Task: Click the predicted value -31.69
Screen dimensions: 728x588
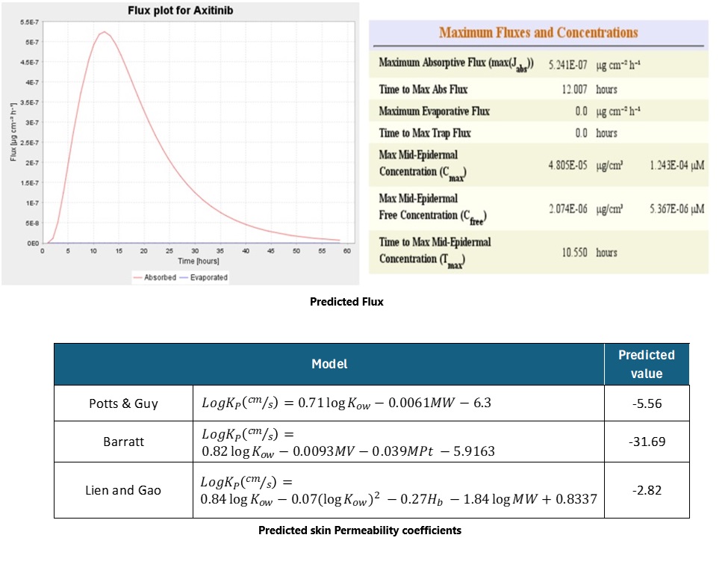Action: pyautogui.click(x=647, y=442)
